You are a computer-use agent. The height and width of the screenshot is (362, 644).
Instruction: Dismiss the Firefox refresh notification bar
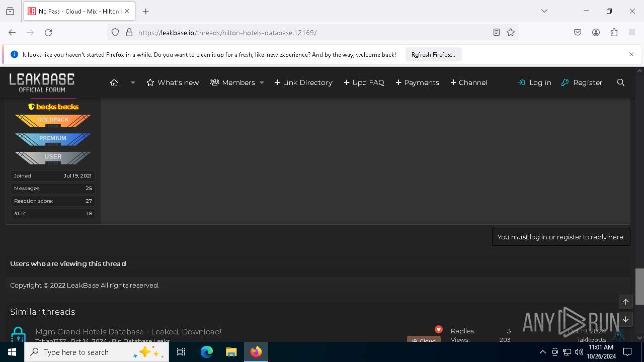[631, 54]
